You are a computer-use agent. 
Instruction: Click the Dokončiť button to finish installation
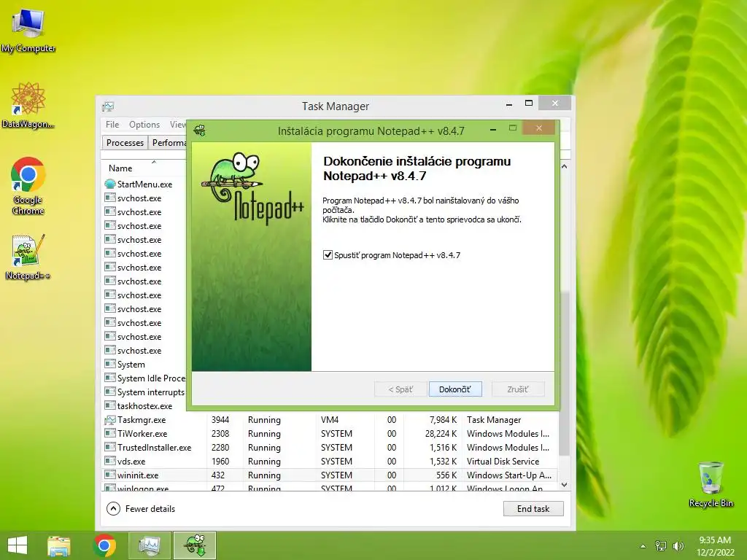455,389
